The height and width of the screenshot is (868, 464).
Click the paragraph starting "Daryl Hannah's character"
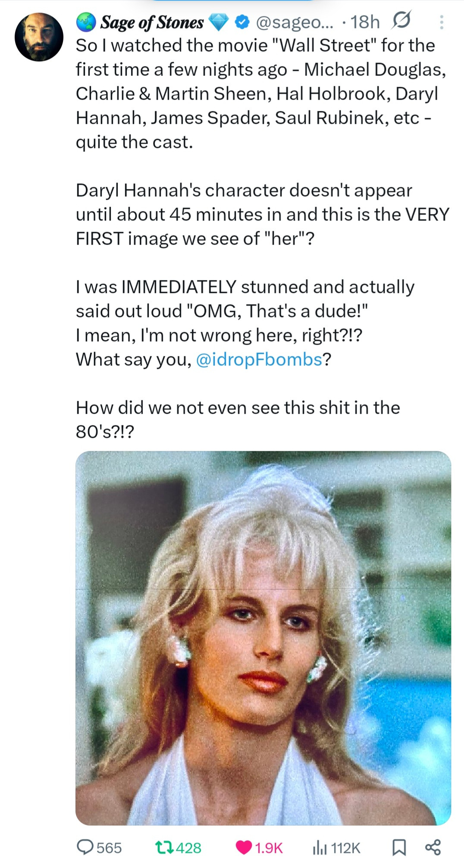259,214
